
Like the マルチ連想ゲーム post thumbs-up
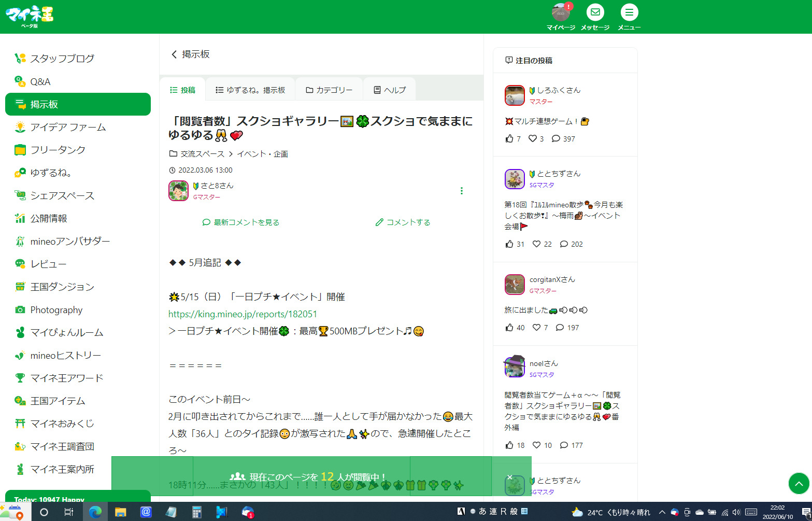510,139
